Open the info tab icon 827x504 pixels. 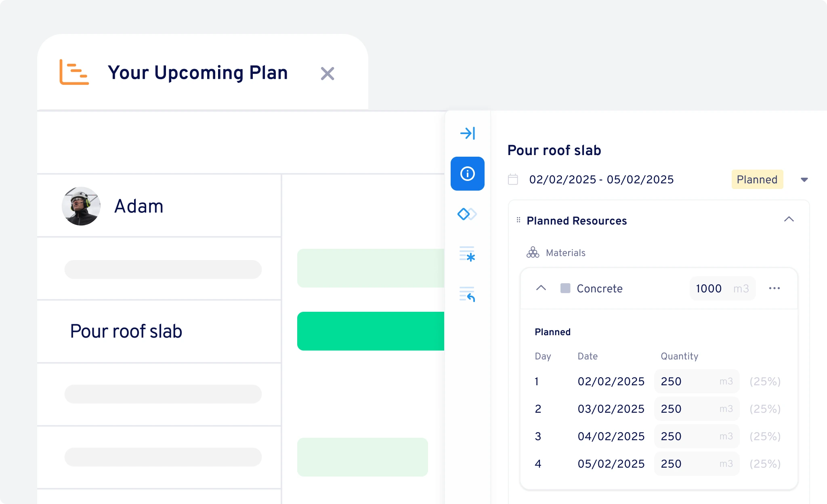[468, 174]
